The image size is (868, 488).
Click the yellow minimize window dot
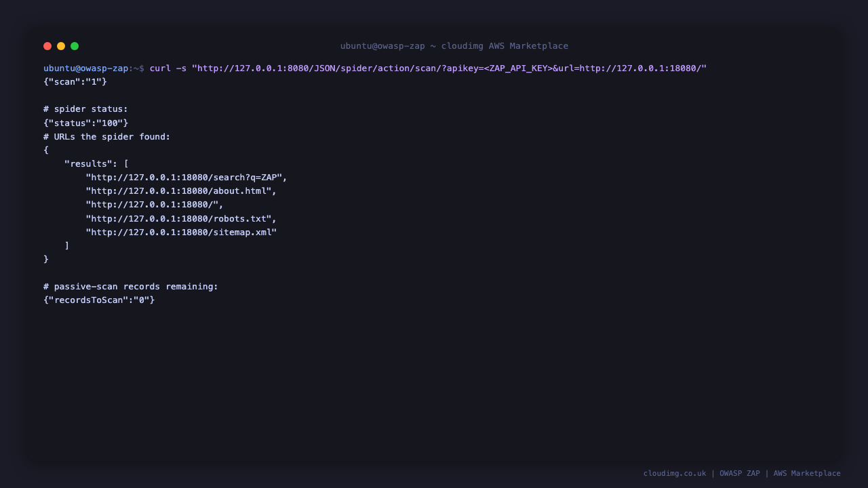[x=61, y=46]
